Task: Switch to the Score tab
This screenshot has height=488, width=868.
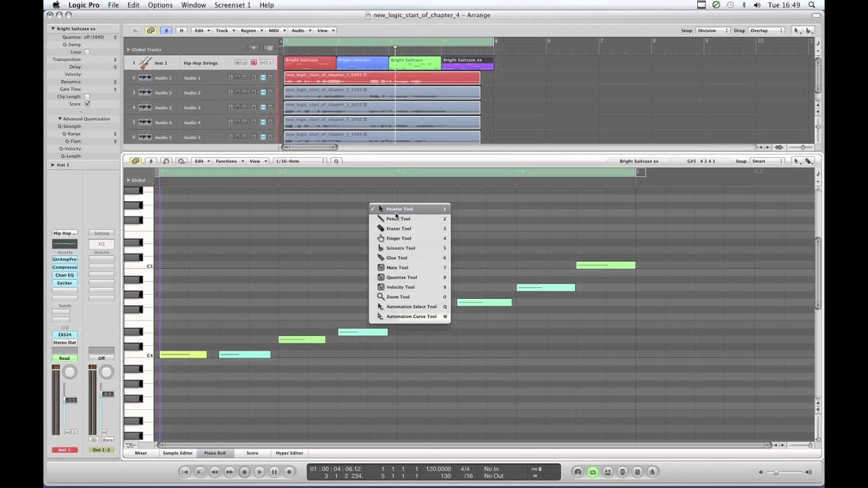Action: 252,453
